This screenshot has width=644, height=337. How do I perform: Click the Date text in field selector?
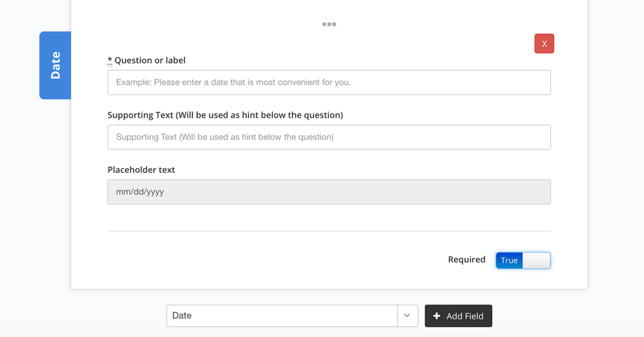(x=182, y=315)
